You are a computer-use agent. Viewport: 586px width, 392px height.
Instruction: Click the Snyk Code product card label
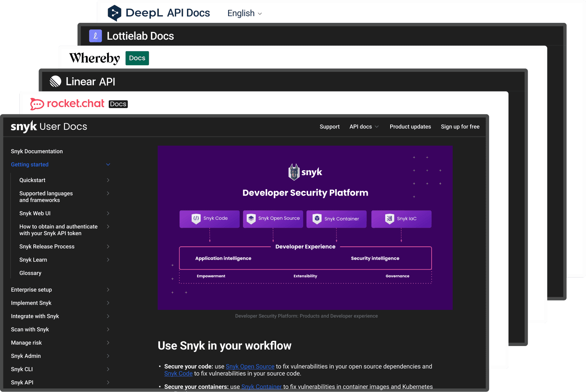click(x=215, y=218)
